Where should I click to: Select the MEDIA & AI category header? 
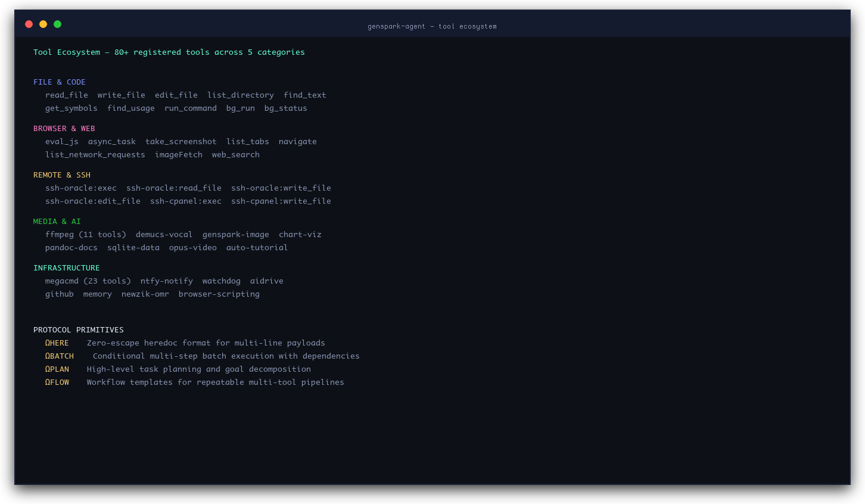pos(57,221)
